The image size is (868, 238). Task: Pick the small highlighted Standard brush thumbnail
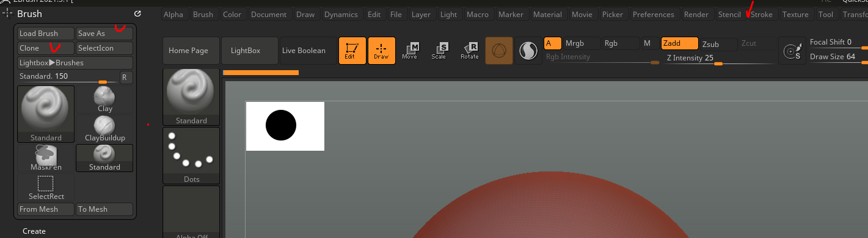click(x=104, y=158)
